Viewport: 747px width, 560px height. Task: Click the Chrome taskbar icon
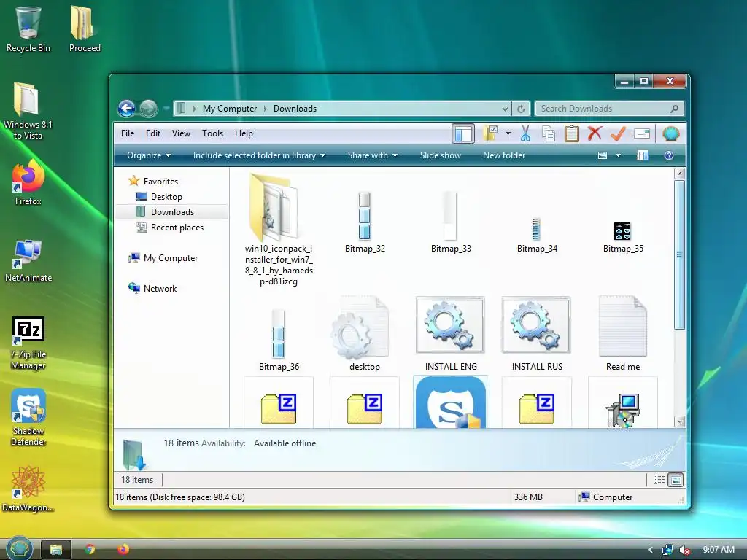90,550
